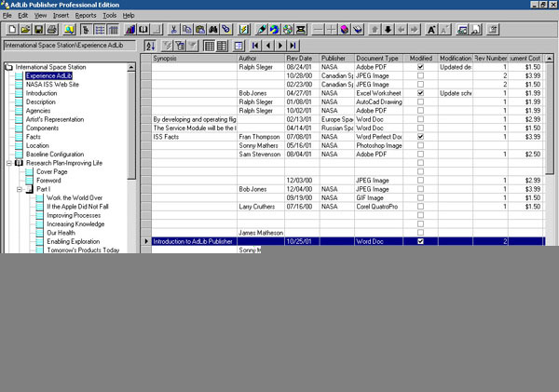The image size is (559, 392).
Task: Click the Print toolbar icon
Action: (52, 30)
